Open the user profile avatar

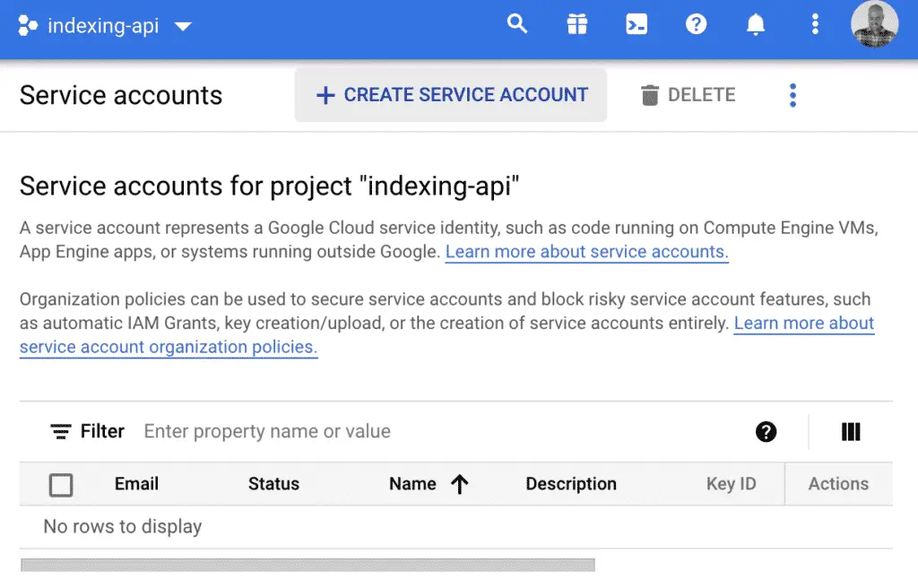click(875, 24)
